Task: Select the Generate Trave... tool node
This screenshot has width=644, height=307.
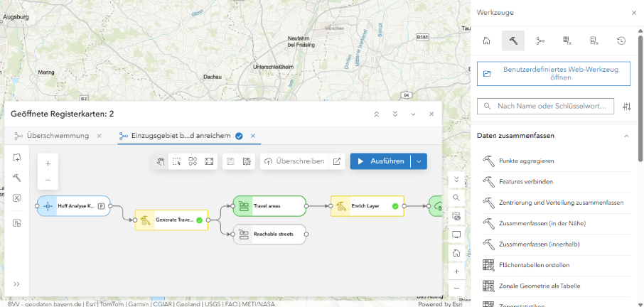Action: click(x=172, y=220)
